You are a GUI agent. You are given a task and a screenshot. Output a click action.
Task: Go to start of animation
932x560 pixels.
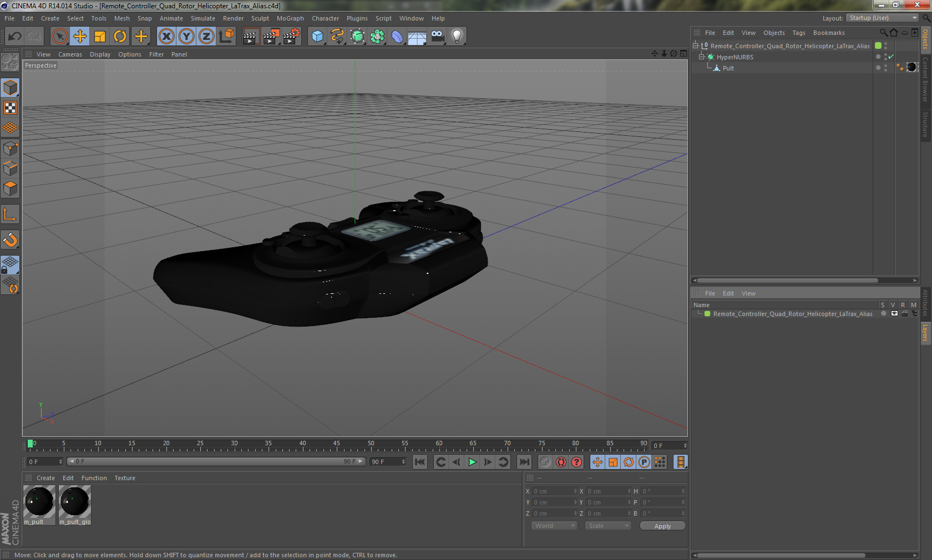pyautogui.click(x=420, y=462)
